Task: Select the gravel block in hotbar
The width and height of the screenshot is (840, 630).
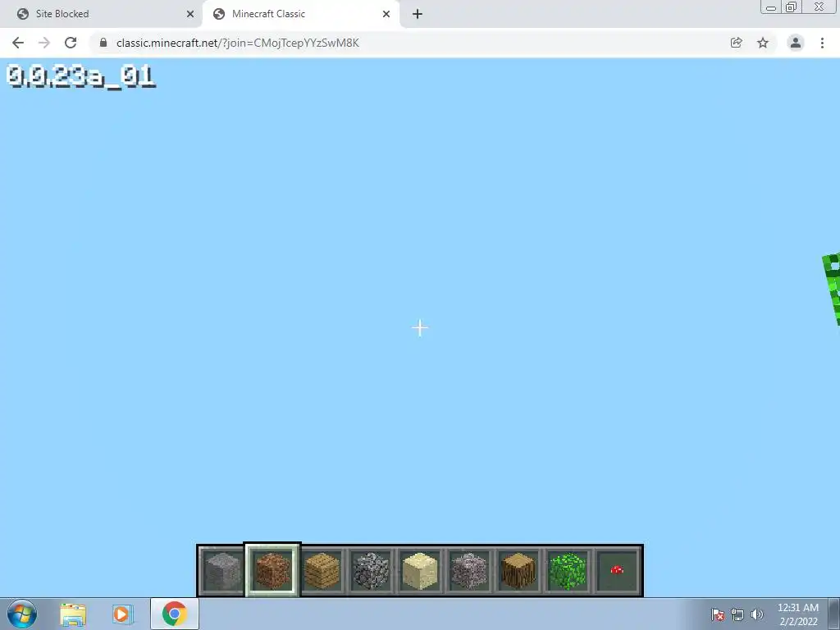Action: 469,571
